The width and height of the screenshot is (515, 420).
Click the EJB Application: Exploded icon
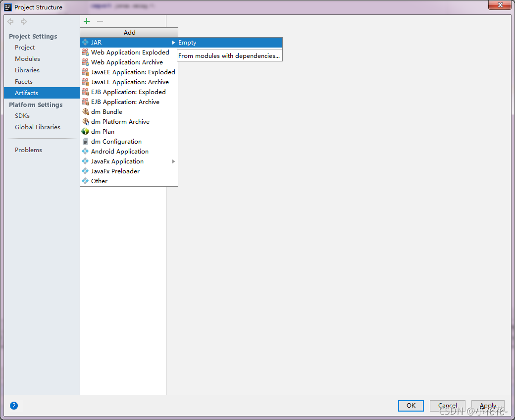85,92
